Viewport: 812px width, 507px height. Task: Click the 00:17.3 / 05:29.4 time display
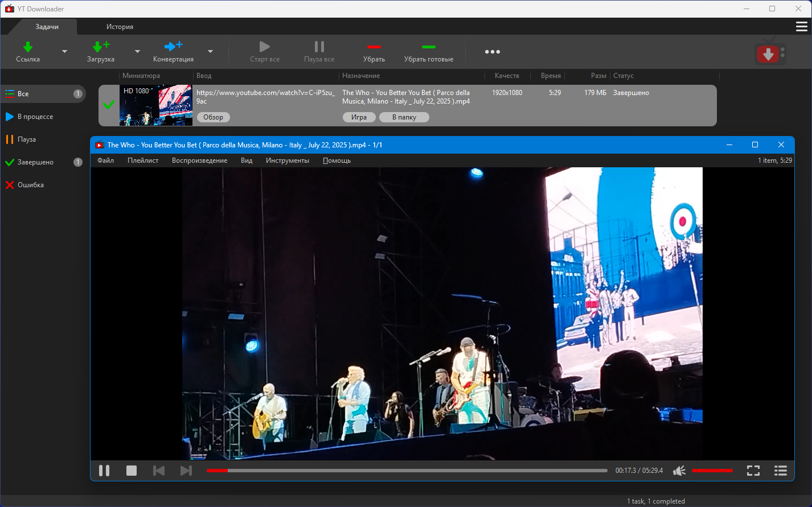click(639, 471)
